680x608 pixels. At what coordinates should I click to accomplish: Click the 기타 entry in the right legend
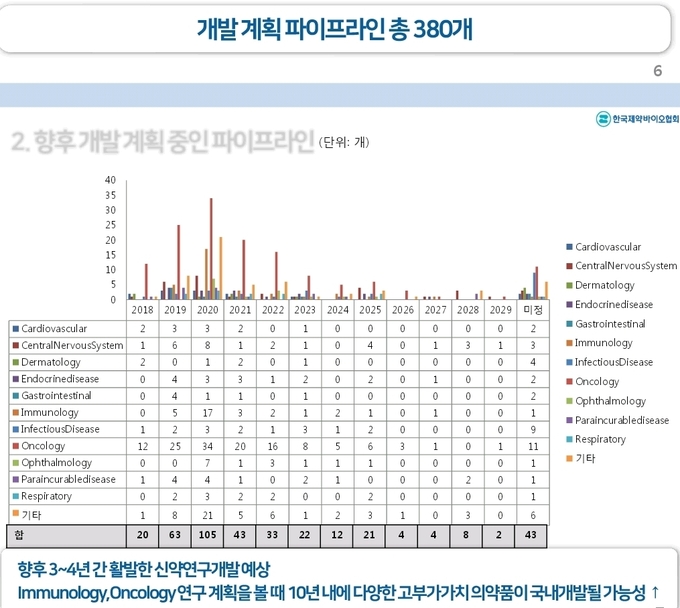point(586,458)
